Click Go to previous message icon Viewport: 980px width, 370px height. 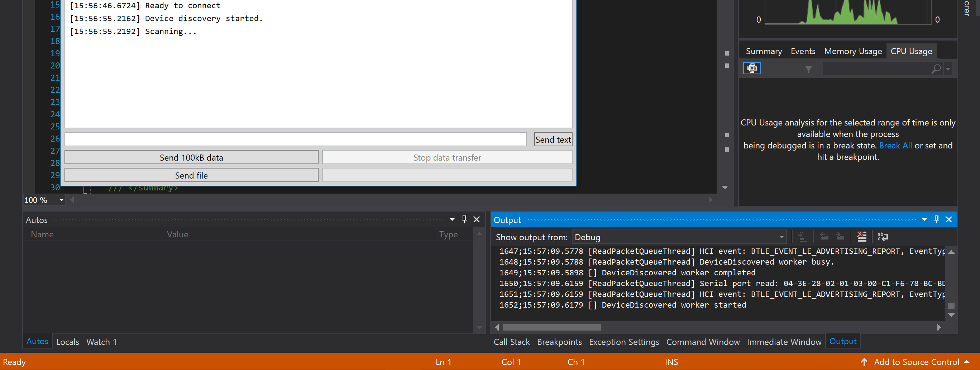coord(824,237)
